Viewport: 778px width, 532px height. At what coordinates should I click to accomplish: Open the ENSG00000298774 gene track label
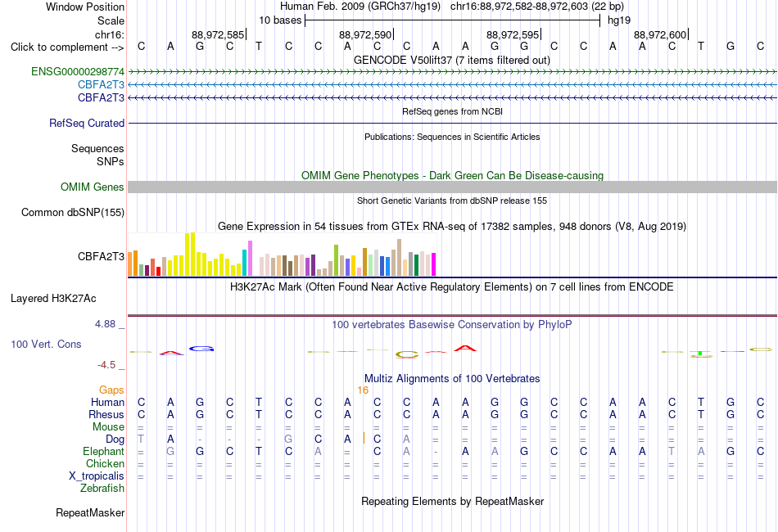(78, 71)
